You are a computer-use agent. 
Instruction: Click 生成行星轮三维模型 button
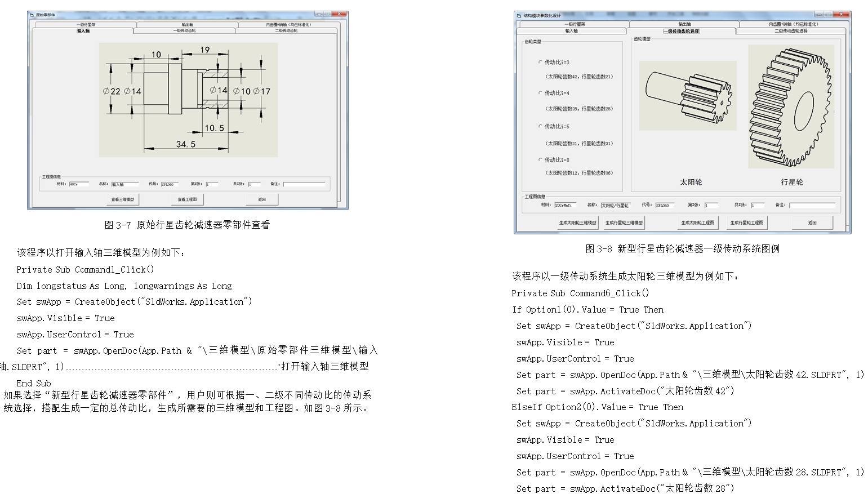coord(624,223)
